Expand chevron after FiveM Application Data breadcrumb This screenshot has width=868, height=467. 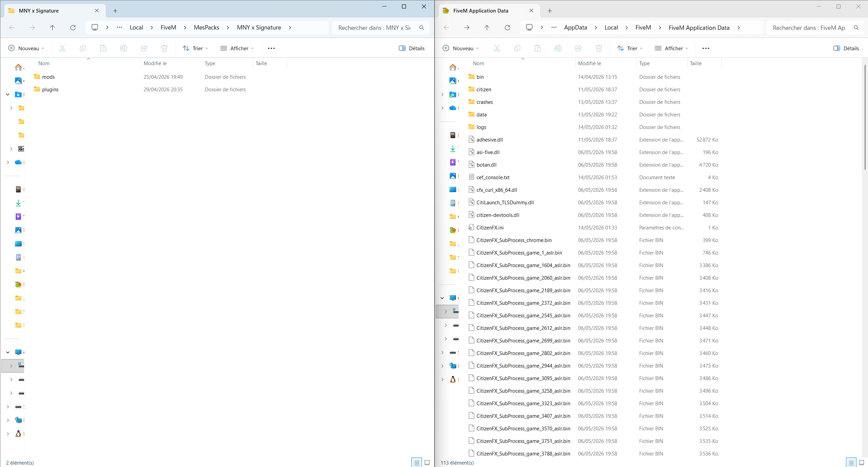739,27
